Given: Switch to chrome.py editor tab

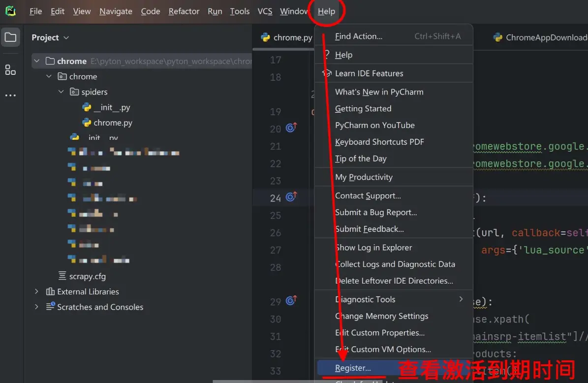Looking at the screenshot, I should click(x=287, y=37).
